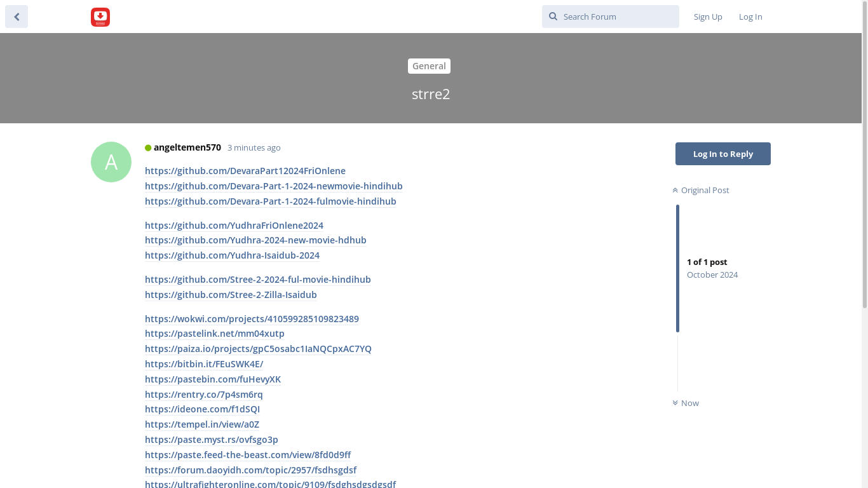Click the 'strre2' discussion title
This screenshot has height=488, width=868.
[x=431, y=94]
